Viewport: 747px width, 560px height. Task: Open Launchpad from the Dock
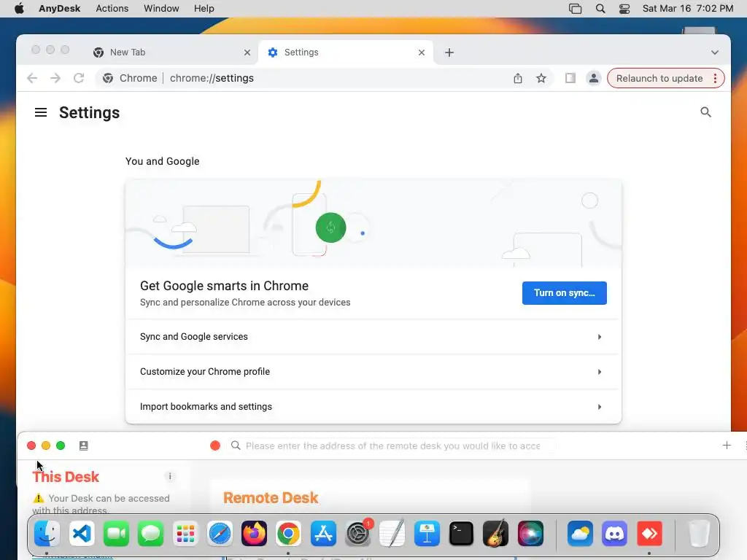[x=185, y=533]
